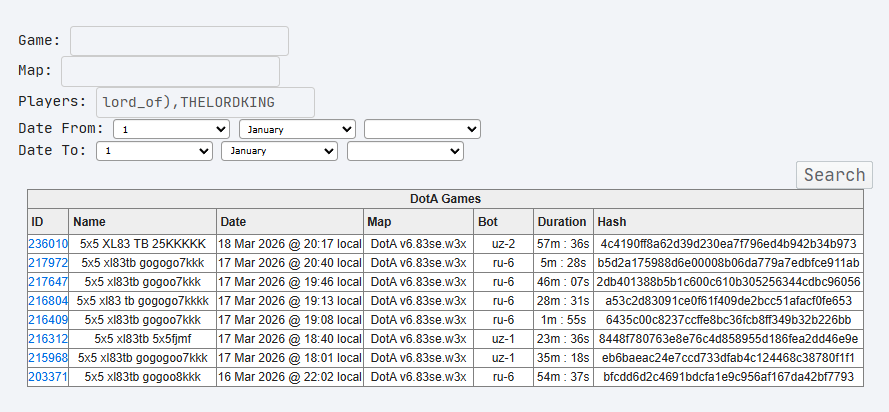This screenshot has width=889, height=412.
Task: Select hash 4c4190ff8a62d39d230ea7f796ed4b942b34b973
Action: click(x=729, y=244)
